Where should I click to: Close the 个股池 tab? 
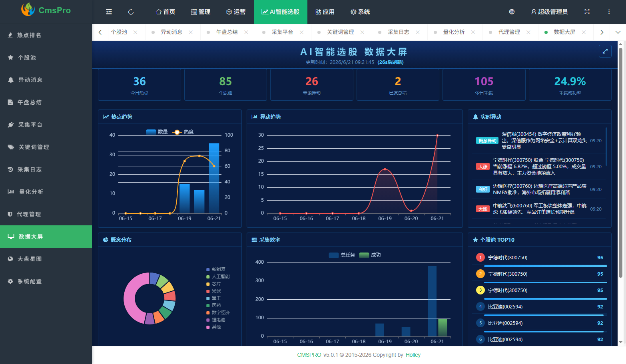(136, 32)
